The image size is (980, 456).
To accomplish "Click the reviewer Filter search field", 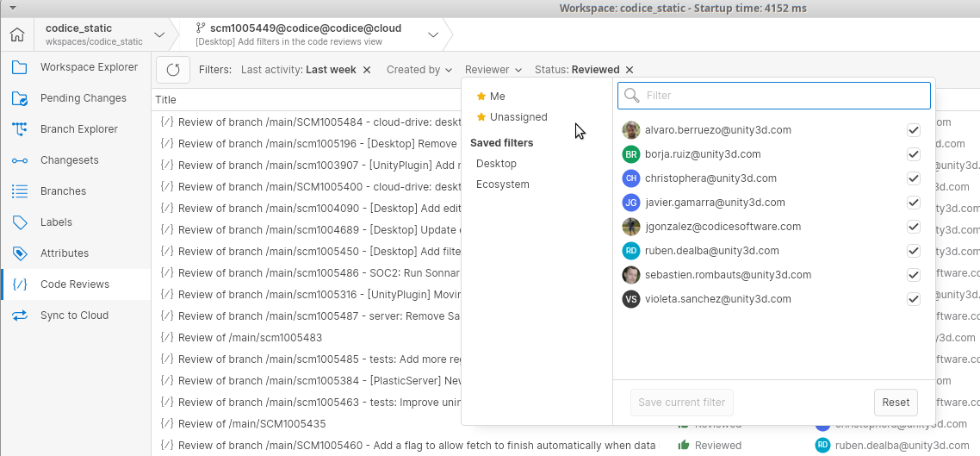I will pos(773,96).
